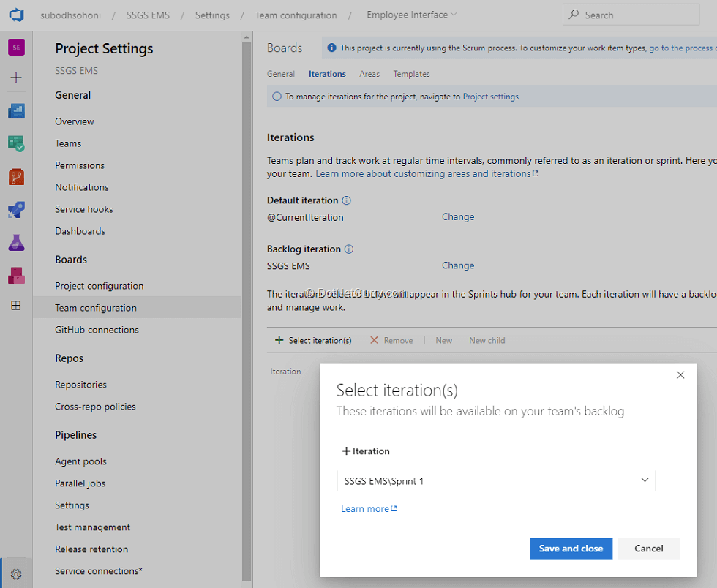Image resolution: width=717 pixels, height=588 pixels.
Task: Click the scrollbar up arrow in settings menu
Action: pos(247,37)
